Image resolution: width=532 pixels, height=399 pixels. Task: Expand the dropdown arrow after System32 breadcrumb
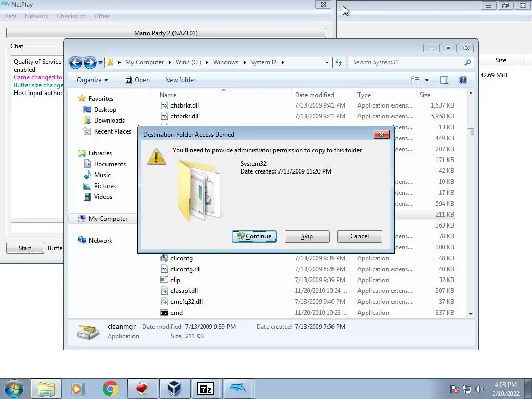(x=282, y=62)
